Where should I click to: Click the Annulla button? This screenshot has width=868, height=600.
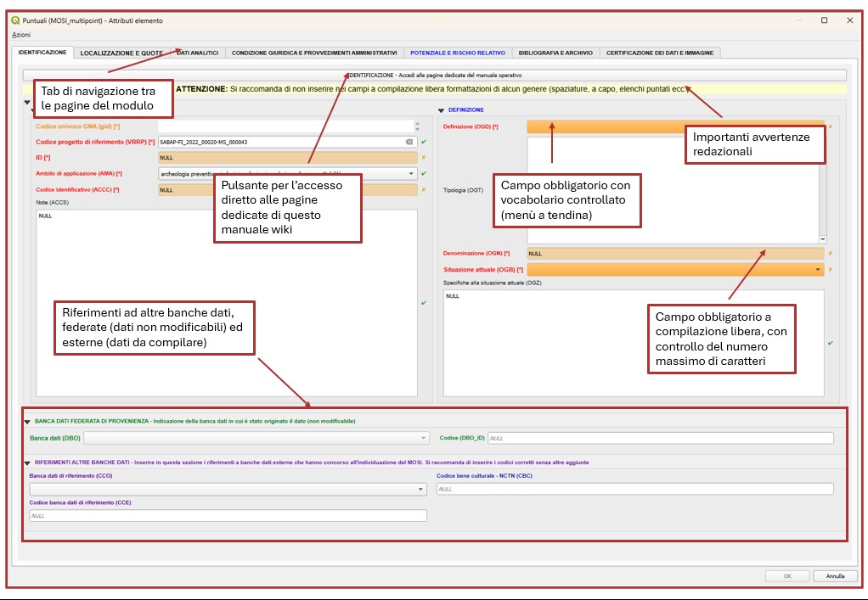(835, 575)
